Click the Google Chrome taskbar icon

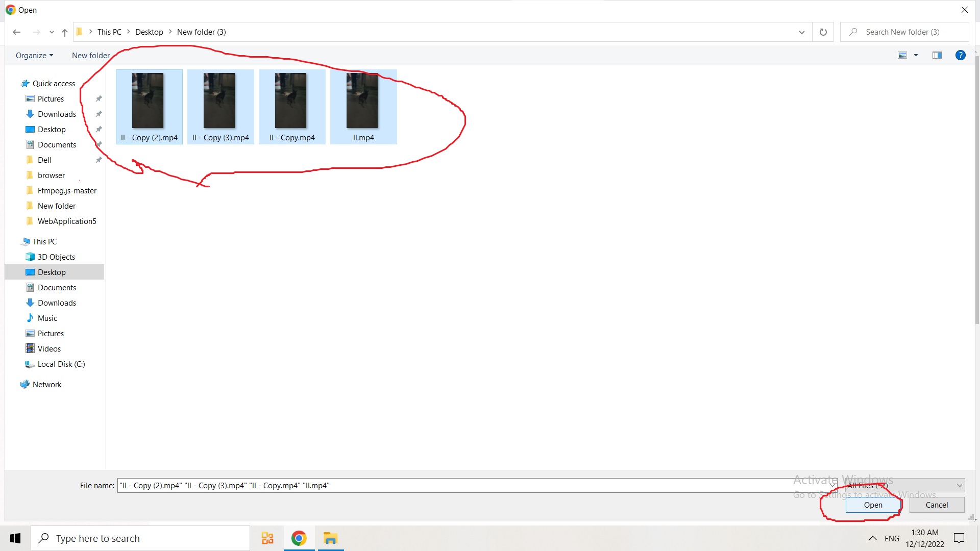click(298, 538)
